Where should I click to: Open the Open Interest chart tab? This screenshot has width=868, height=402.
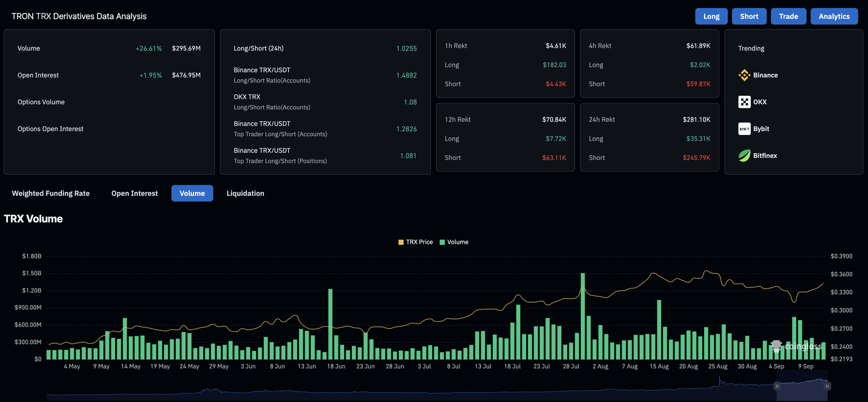click(x=134, y=194)
